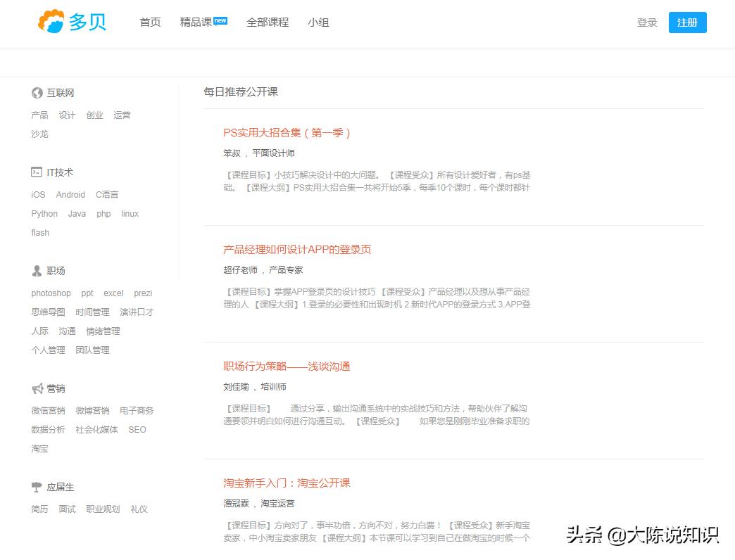Select the Python tag
The width and height of the screenshot is (735, 560).
(x=44, y=213)
